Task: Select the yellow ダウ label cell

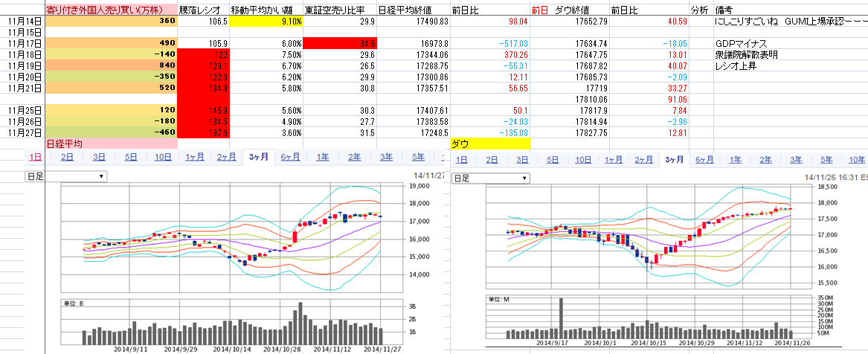Action: (490, 144)
